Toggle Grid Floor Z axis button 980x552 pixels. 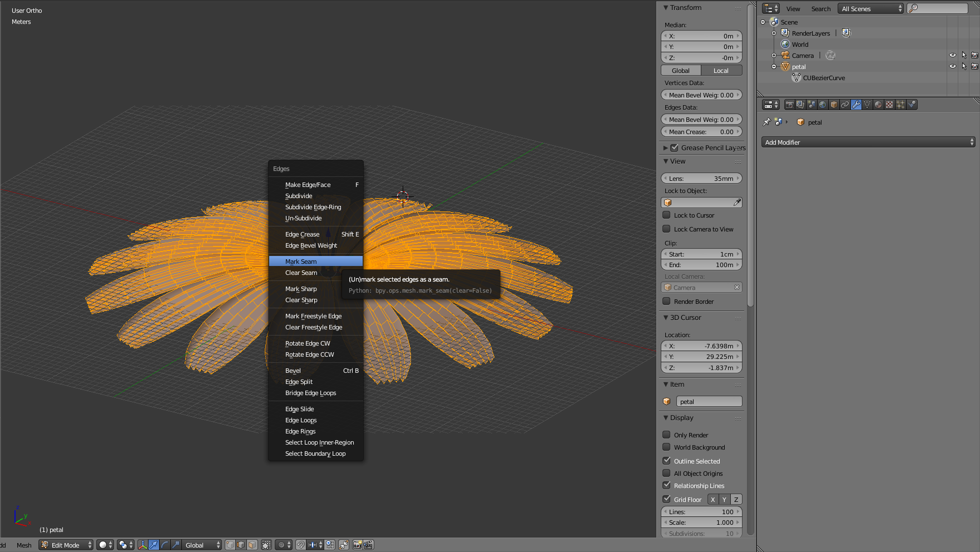point(736,499)
